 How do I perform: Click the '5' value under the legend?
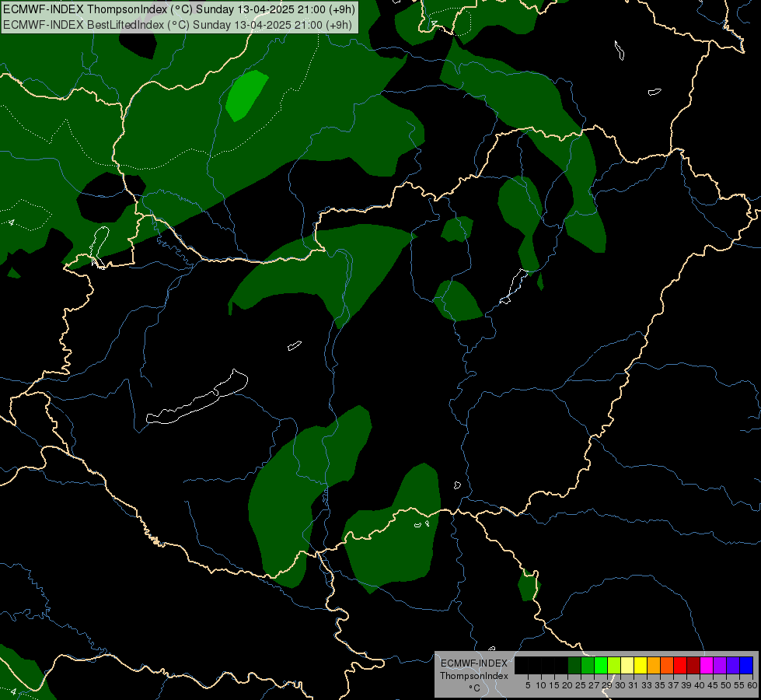[528, 685]
